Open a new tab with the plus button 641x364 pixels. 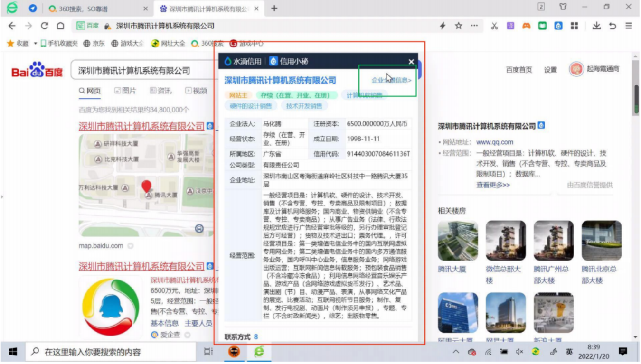point(274,9)
